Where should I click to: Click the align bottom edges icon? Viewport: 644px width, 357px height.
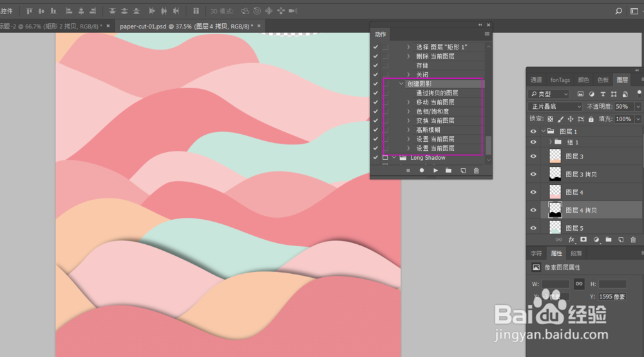53,11
